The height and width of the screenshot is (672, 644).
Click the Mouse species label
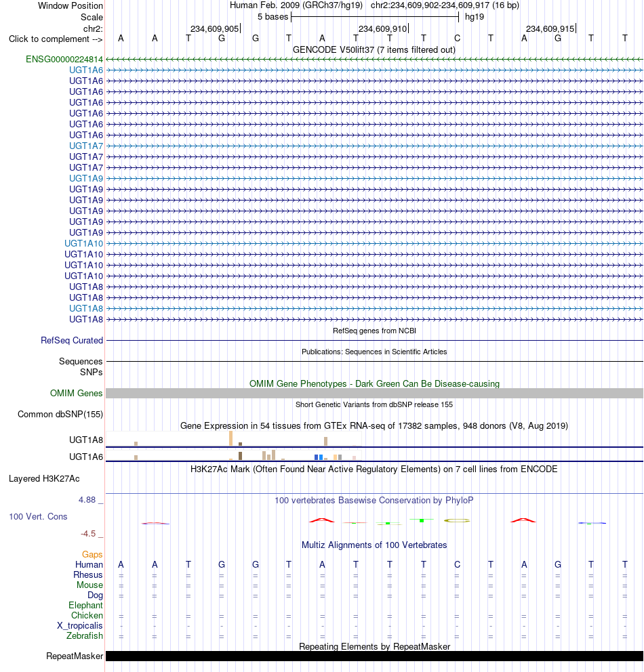89,585
